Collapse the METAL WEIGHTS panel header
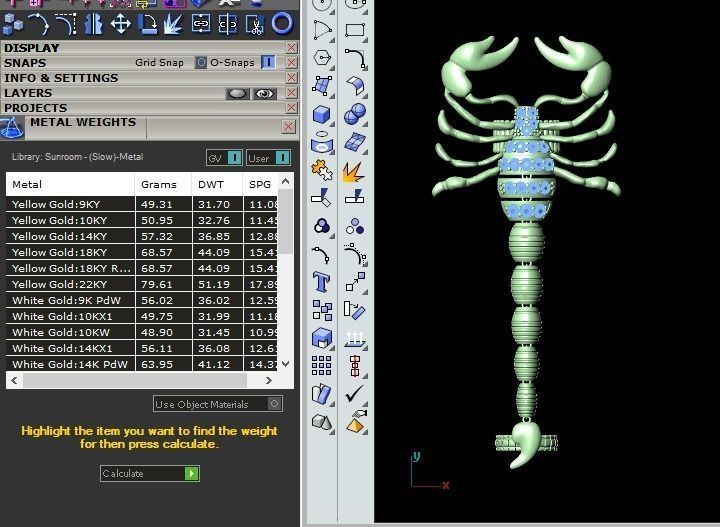720x527 pixels. pyautogui.click(x=83, y=122)
